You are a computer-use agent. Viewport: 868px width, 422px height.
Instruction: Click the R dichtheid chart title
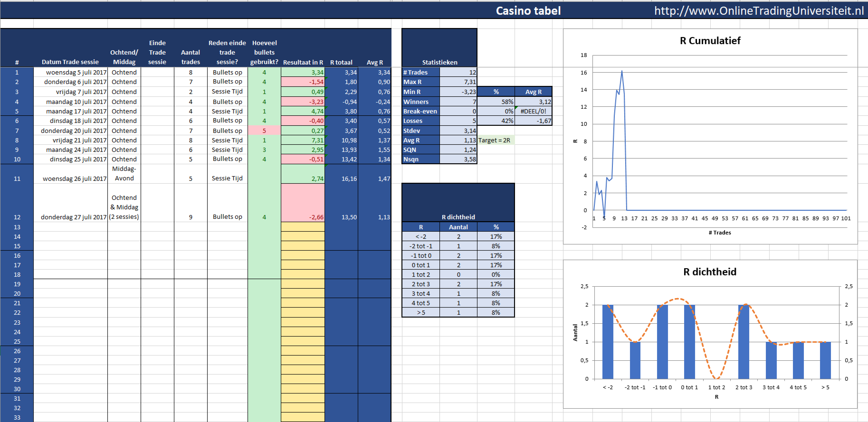pyautogui.click(x=710, y=272)
